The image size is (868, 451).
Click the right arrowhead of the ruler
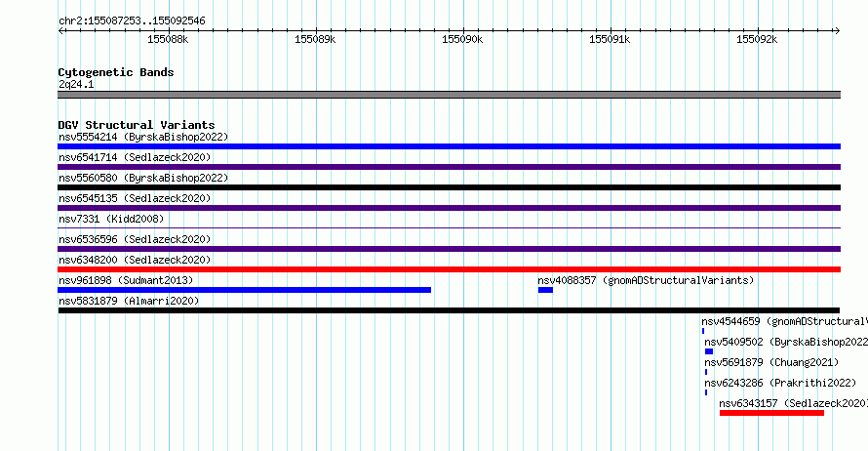click(x=837, y=31)
